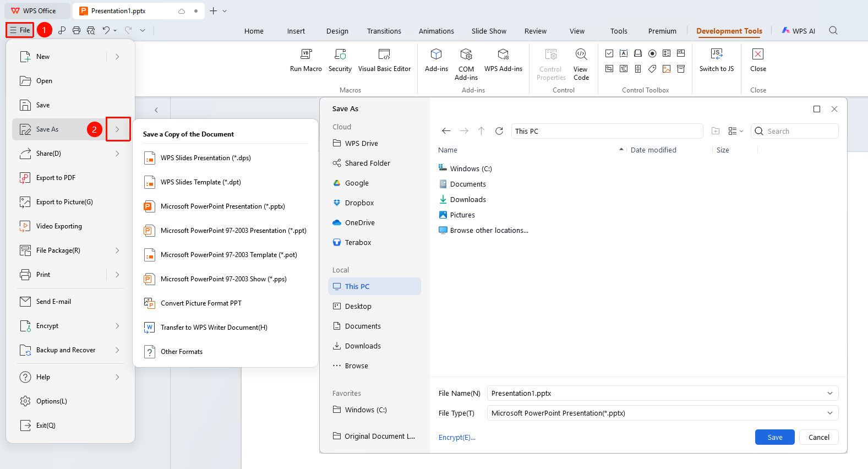The height and width of the screenshot is (469, 868).
Task: Open Windows (C:) drive in file list
Action: (465, 168)
